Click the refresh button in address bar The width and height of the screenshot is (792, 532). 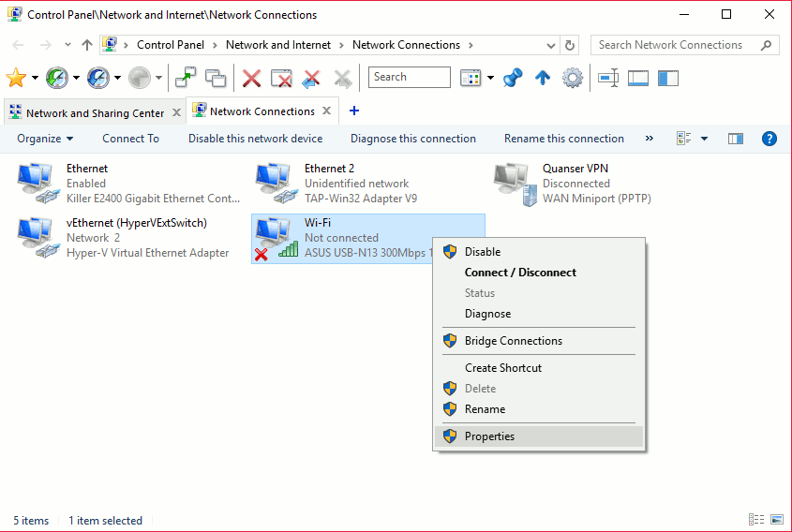click(570, 45)
